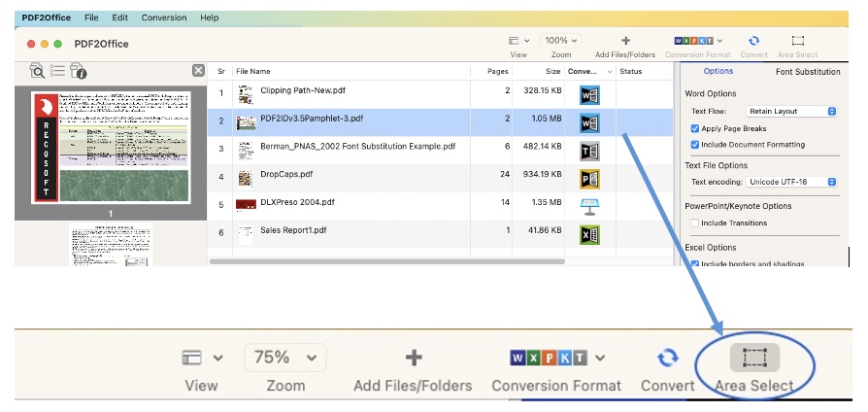This screenshot has height=412, width=868.
Task: Expand small View chevron in window toolbar
Action: coord(527,41)
